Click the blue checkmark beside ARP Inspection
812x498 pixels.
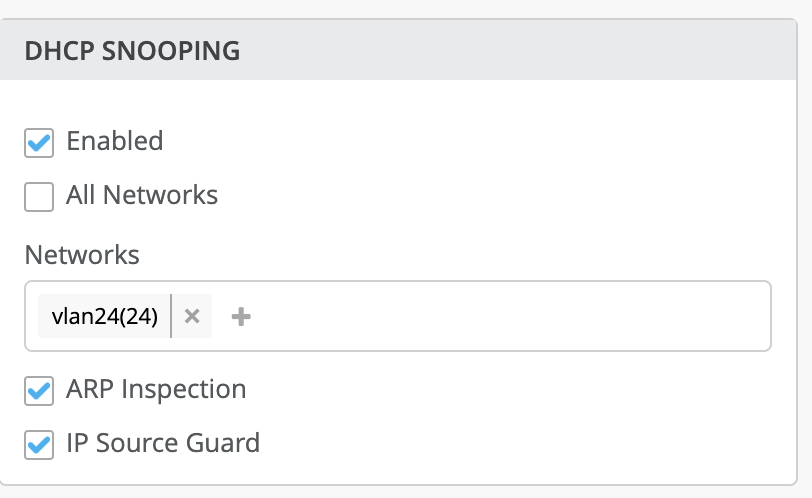click(x=39, y=391)
